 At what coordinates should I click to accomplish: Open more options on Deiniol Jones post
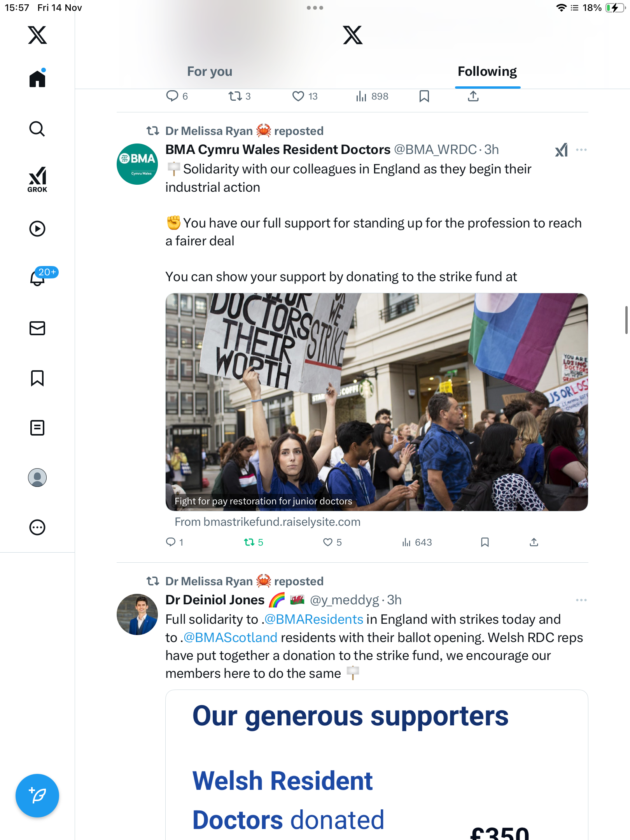(x=581, y=600)
